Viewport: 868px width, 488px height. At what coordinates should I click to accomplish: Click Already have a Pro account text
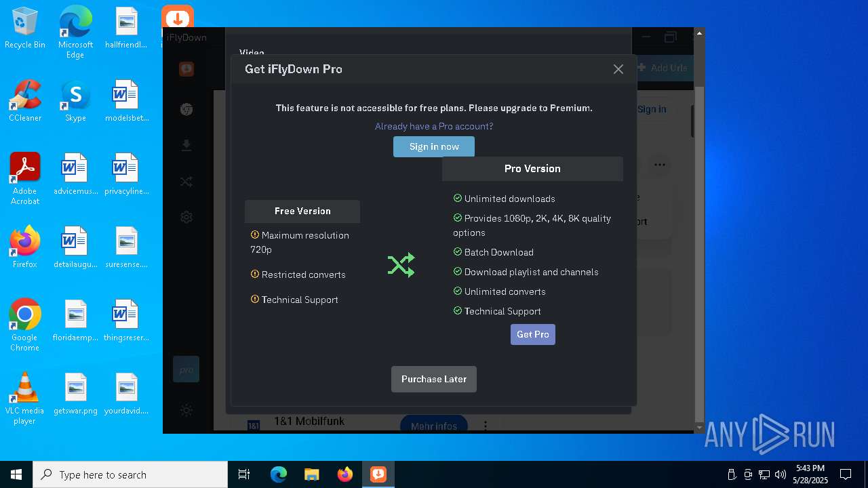pyautogui.click(x=434, y=126)
